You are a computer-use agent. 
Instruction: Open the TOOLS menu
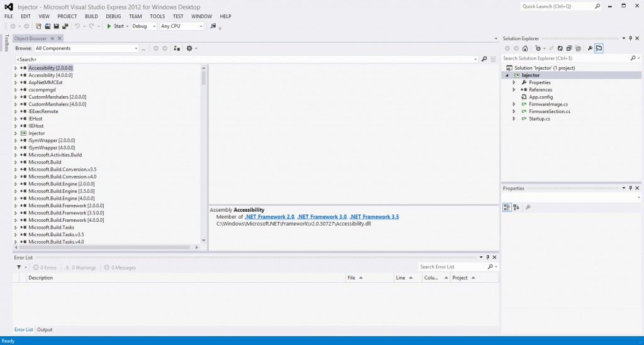click(157, 16)
